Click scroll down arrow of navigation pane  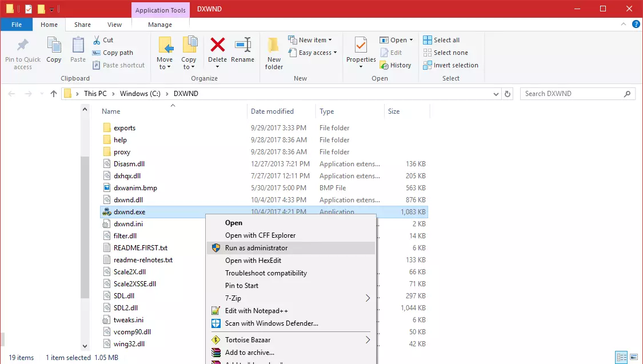(x=85, y=346)
